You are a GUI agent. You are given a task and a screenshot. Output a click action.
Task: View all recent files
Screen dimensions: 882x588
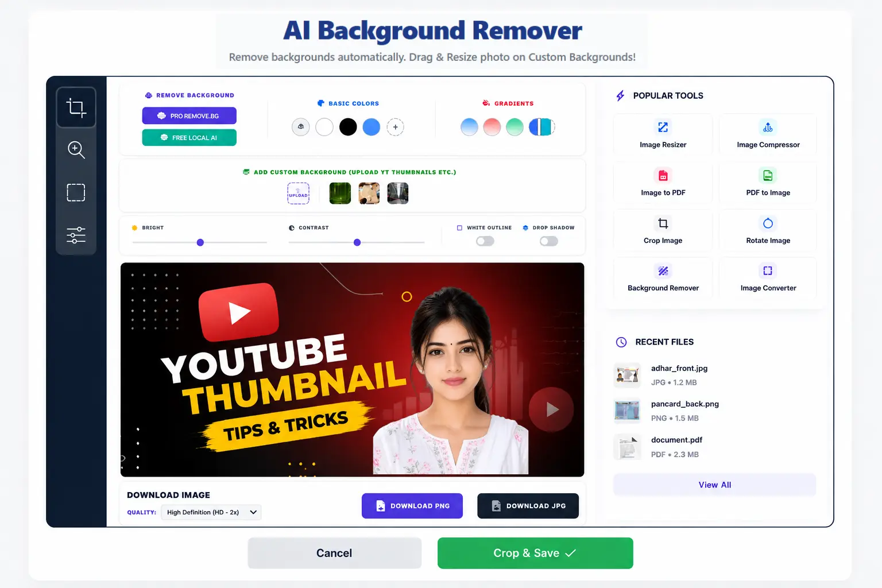point(715,485)
